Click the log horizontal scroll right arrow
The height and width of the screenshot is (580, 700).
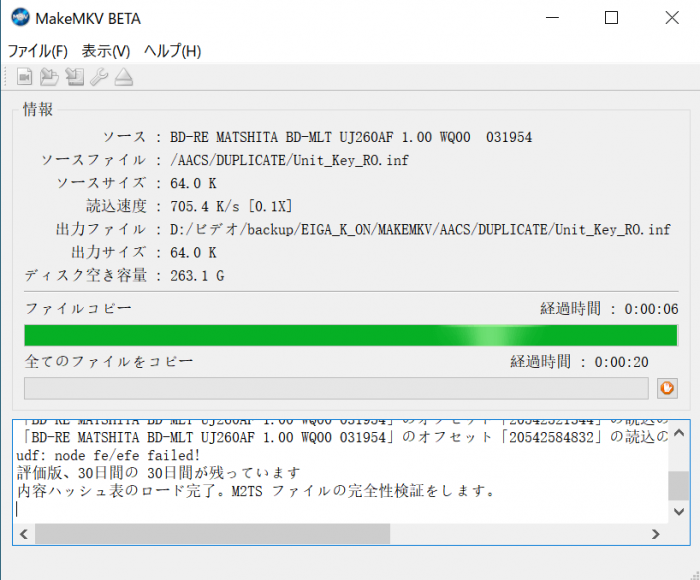click(655, 534)
